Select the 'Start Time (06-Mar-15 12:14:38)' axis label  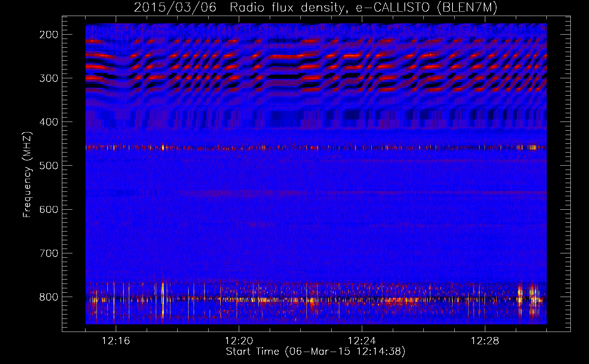(x=316, y=352)
